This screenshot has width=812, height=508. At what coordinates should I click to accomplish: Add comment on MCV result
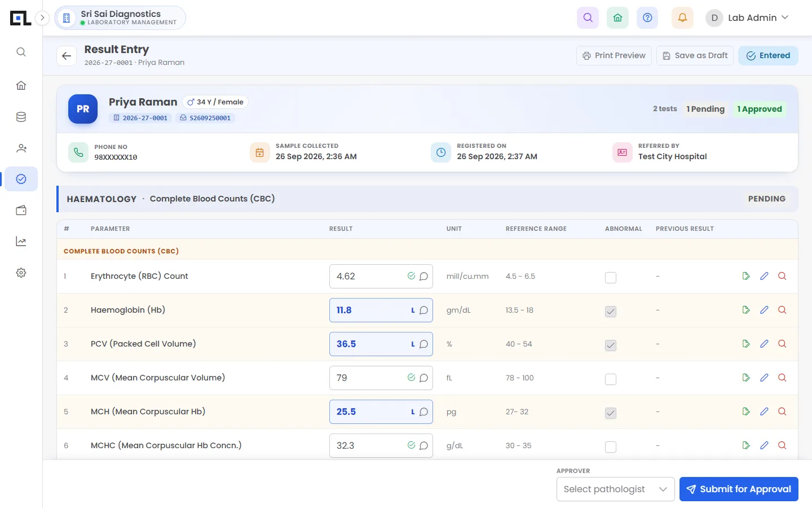423,378
